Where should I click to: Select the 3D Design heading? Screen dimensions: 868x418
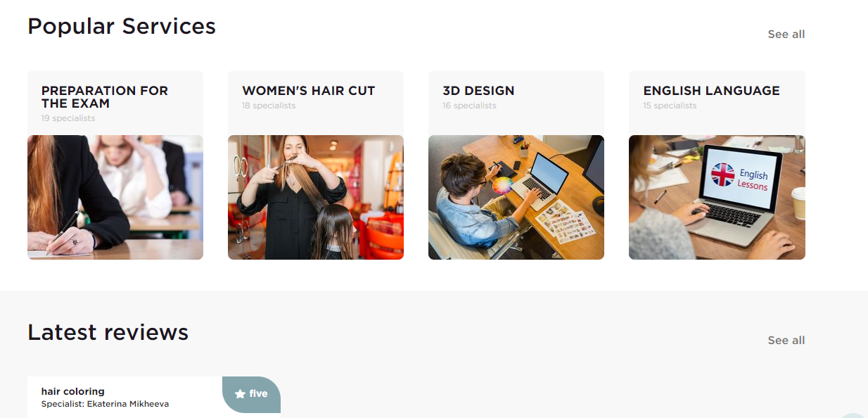click(478, 91)
